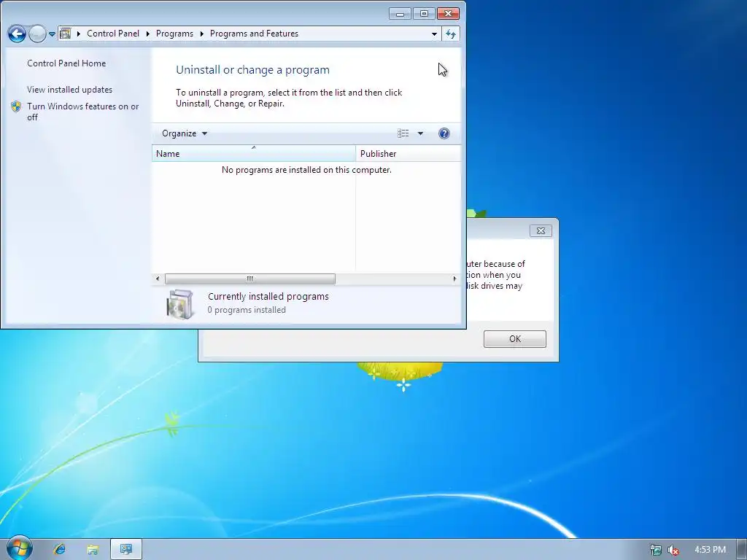This screenshot has width=747, height=560.
Task: Click the installed programs disc icon
Action: pyautogui.click(x=180, y=304)
